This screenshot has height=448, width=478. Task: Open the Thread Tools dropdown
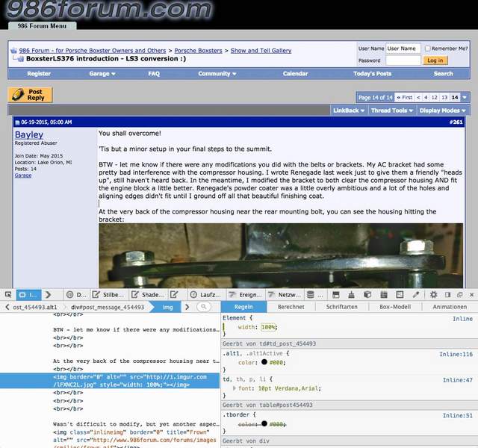[x=391, y=111]
